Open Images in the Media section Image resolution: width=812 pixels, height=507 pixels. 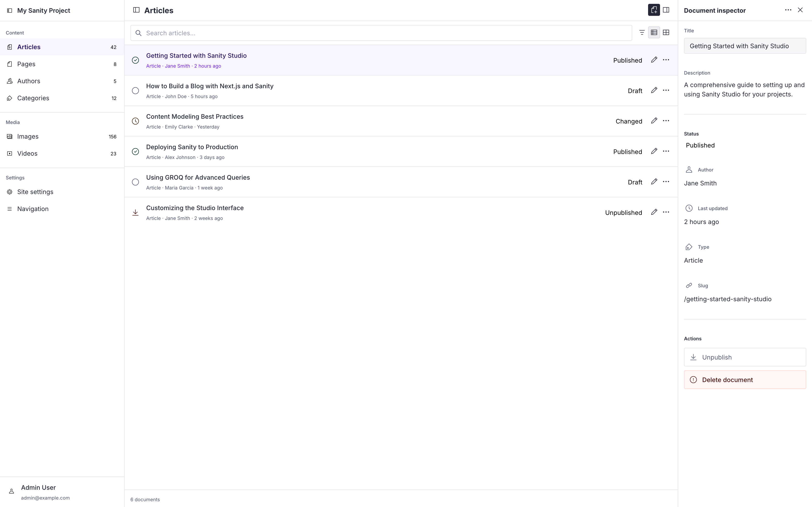(x=62, y=136)
